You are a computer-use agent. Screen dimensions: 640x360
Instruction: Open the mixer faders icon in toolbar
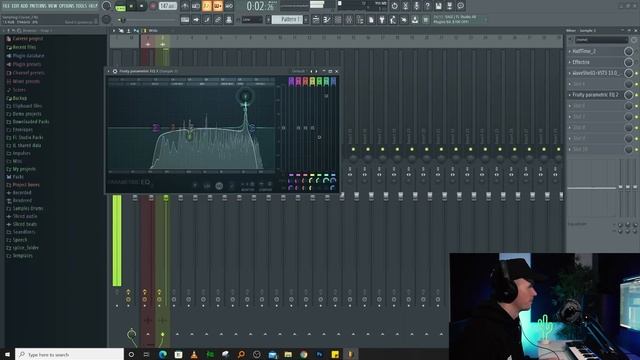pyautogui.click(x=349, y=20)
